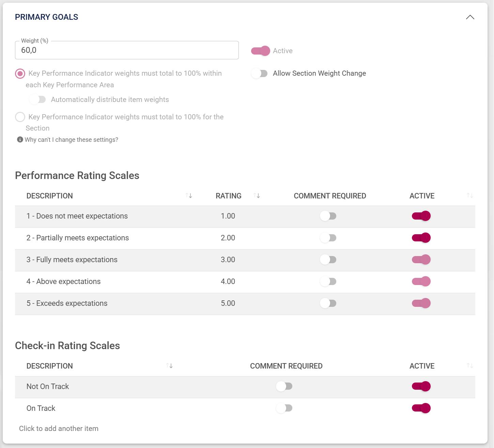Sort Performance Rating Scales by Description column
494x448 pixels.
(189, 195)
